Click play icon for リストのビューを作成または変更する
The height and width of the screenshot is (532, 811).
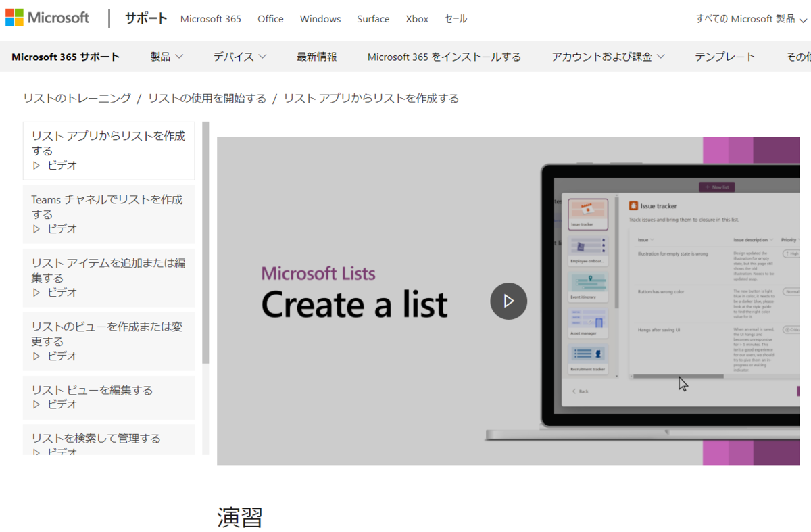37,356
